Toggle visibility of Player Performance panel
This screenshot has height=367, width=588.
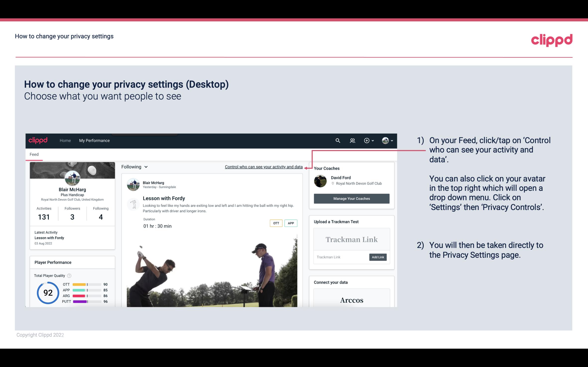(x=53, y=262)
